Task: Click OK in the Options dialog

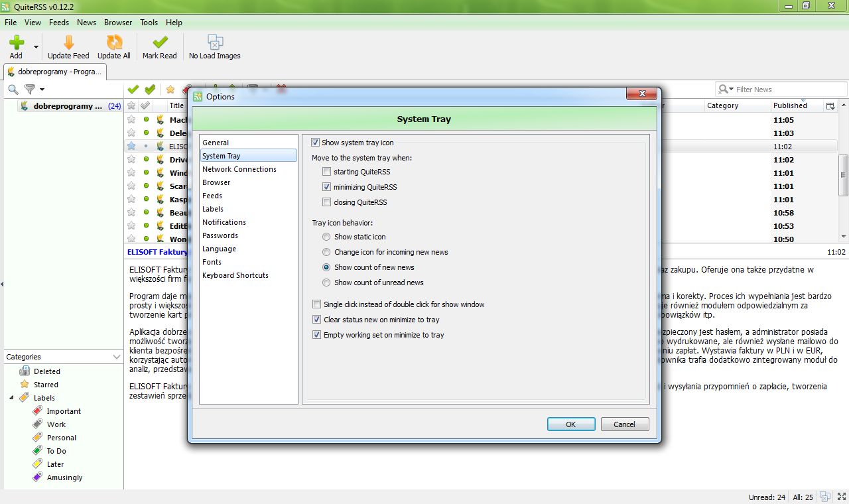Action: click(x=571, y=424)
